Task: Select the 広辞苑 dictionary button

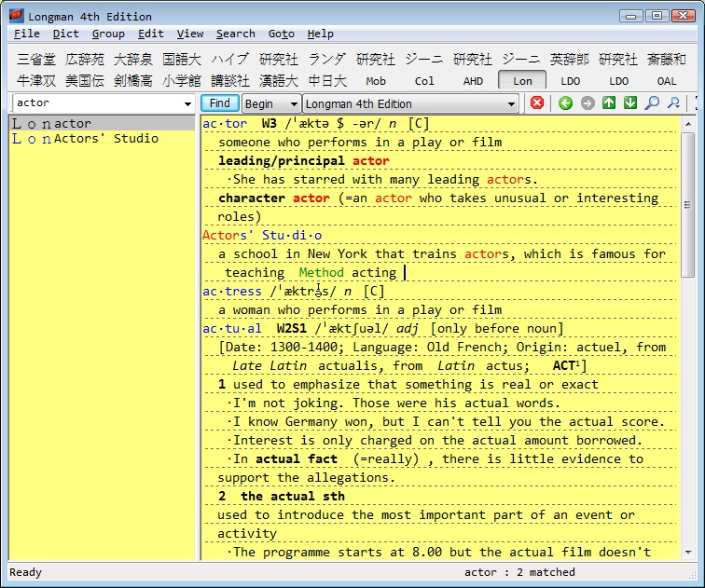Action: point(85,60)
